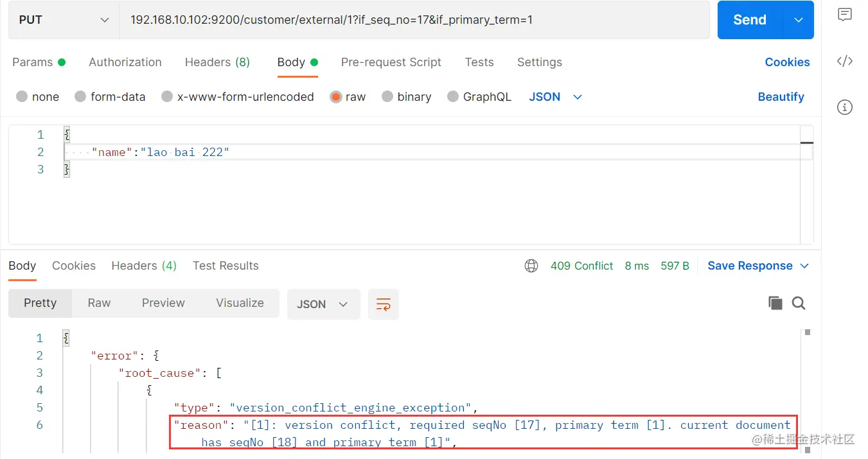Open the Test Results tab

[x=226, y=266]
